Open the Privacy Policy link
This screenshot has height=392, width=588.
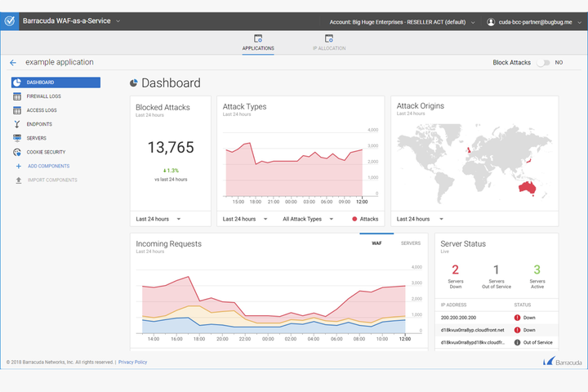click(133, 361)
